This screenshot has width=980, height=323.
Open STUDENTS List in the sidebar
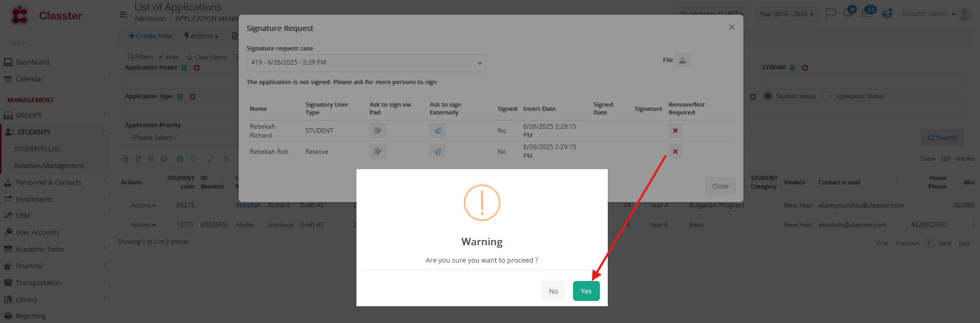[37, 149]
